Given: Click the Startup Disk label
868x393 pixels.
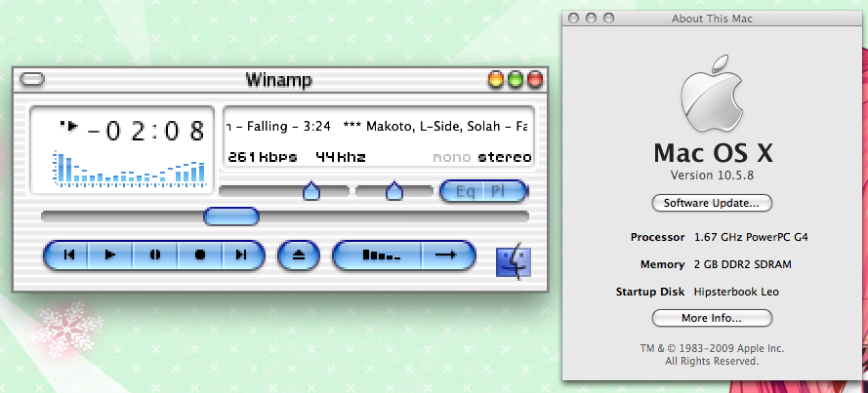Looking at the screenshot, I should [650, 292].
